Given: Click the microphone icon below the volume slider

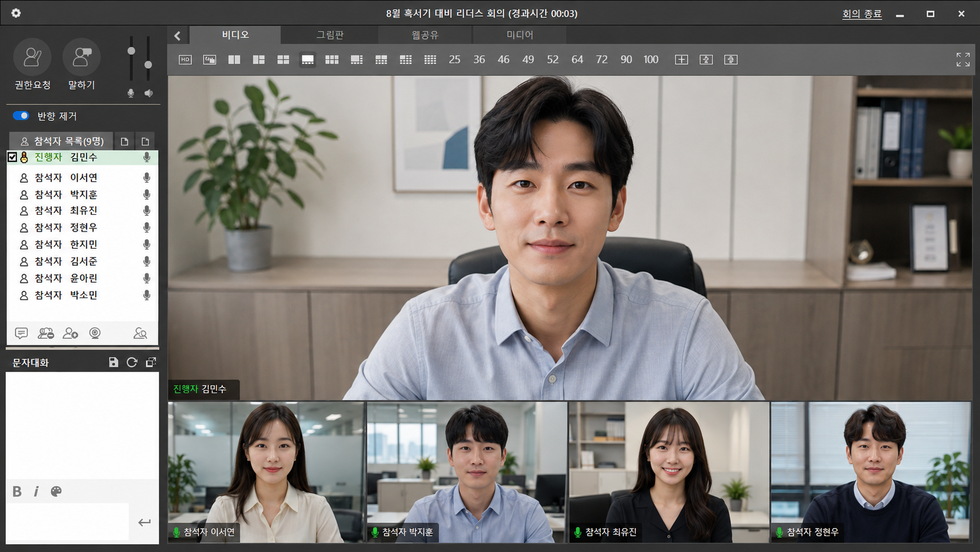Looking at the screenshot, I should (131, 93).
